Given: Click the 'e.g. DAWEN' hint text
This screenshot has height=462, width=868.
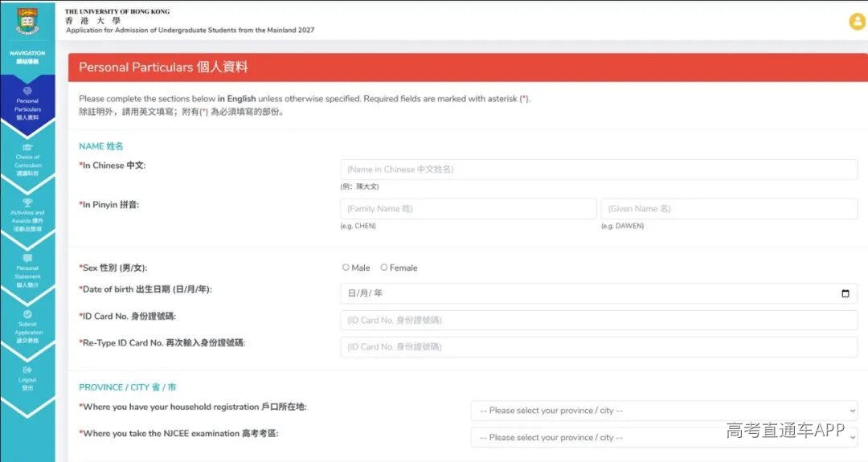Looking at the screenshot, I should point(622,226).
